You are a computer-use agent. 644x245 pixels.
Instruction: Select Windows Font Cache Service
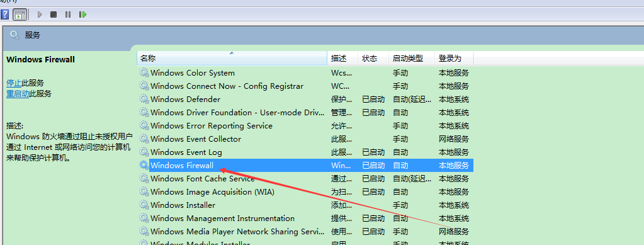point(203,178)
